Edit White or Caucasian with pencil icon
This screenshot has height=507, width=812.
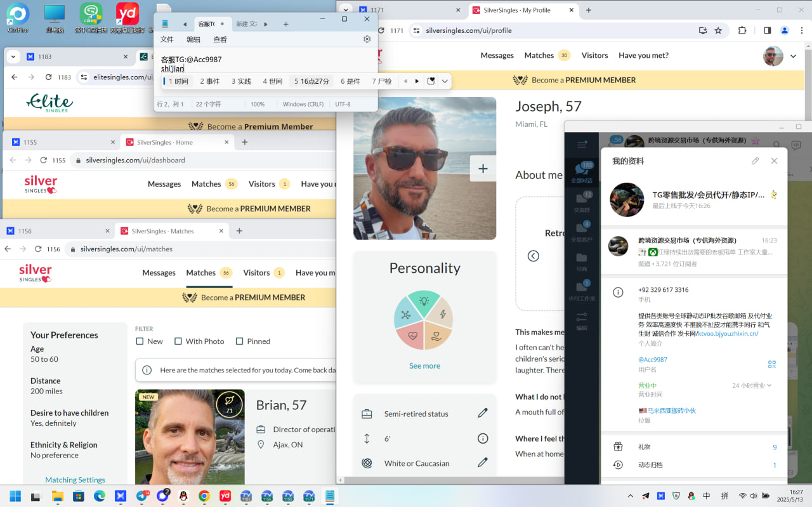482,463
